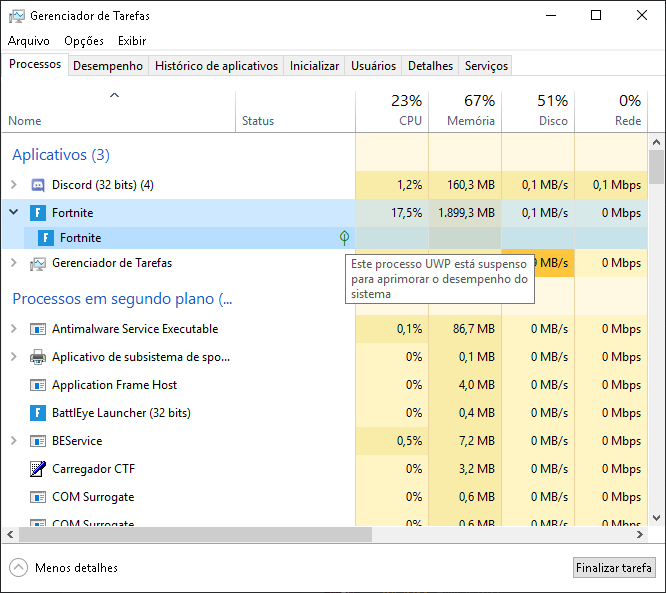Expand Antimalware Service Executable group
This screenshot has width=666, height=593.
click(x=14, y=329)
